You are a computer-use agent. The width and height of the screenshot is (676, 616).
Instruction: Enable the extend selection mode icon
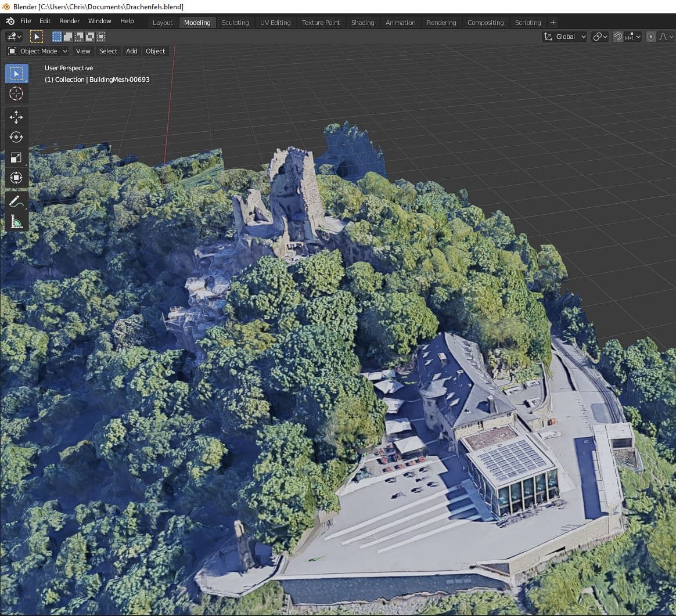68,37
